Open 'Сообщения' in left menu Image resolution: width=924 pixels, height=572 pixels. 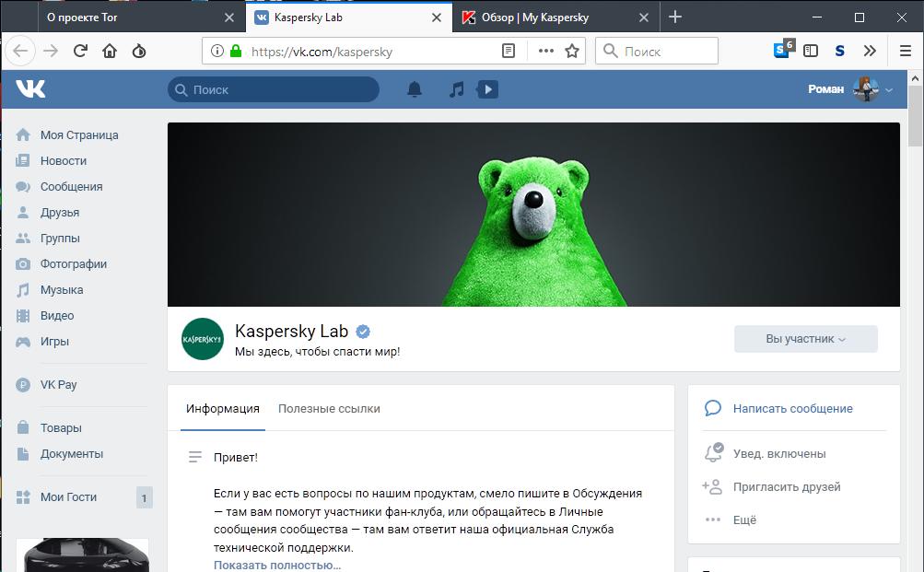coord(71,187)
